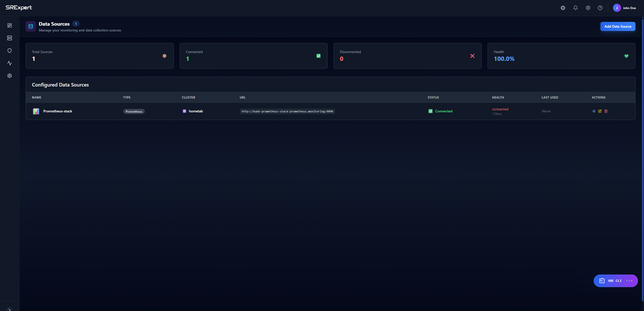Delete Prometheus-stack with the trash icon

tap(606, 111)
